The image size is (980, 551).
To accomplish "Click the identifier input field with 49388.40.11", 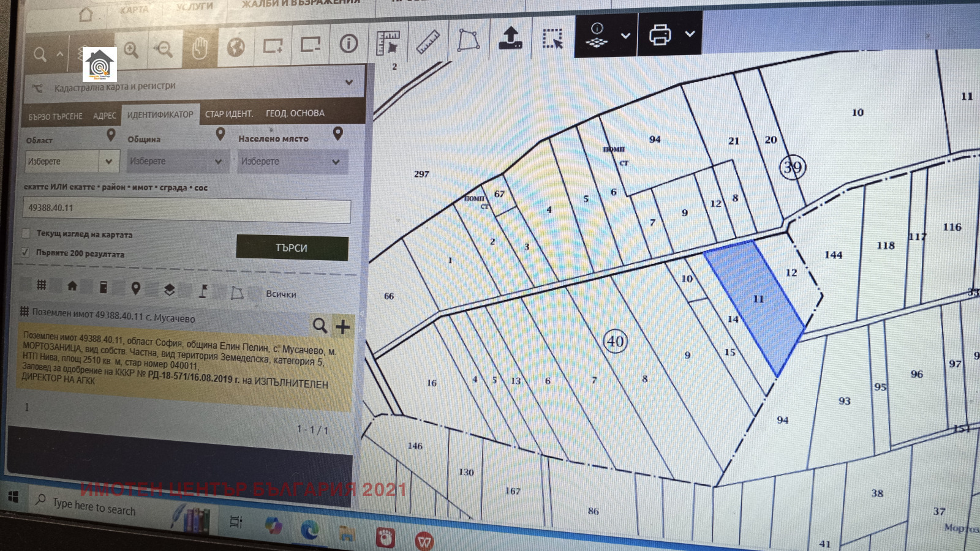I will pyautogui.click(x=187, y=209).
